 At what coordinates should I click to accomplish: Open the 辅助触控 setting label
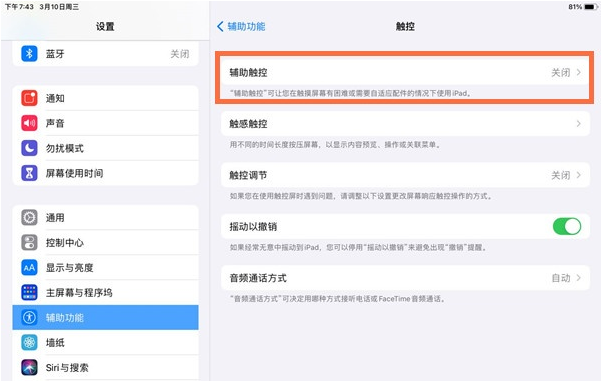coord(248,72)
